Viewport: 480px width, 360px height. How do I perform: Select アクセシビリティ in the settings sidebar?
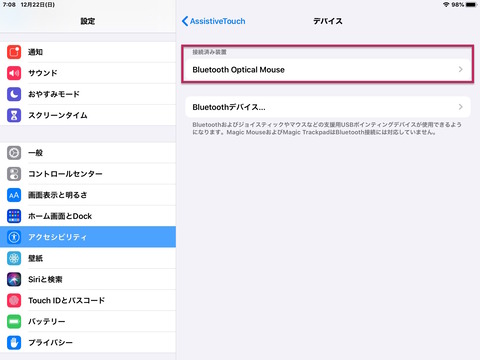[88, 237]
